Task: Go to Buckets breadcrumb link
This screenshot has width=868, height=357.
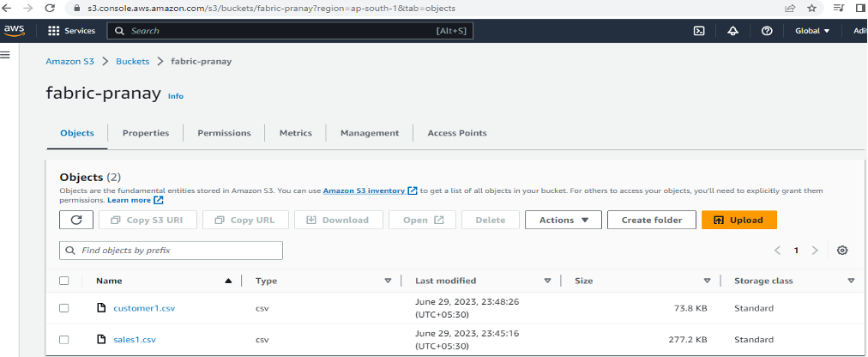Action: click(132, 62)
